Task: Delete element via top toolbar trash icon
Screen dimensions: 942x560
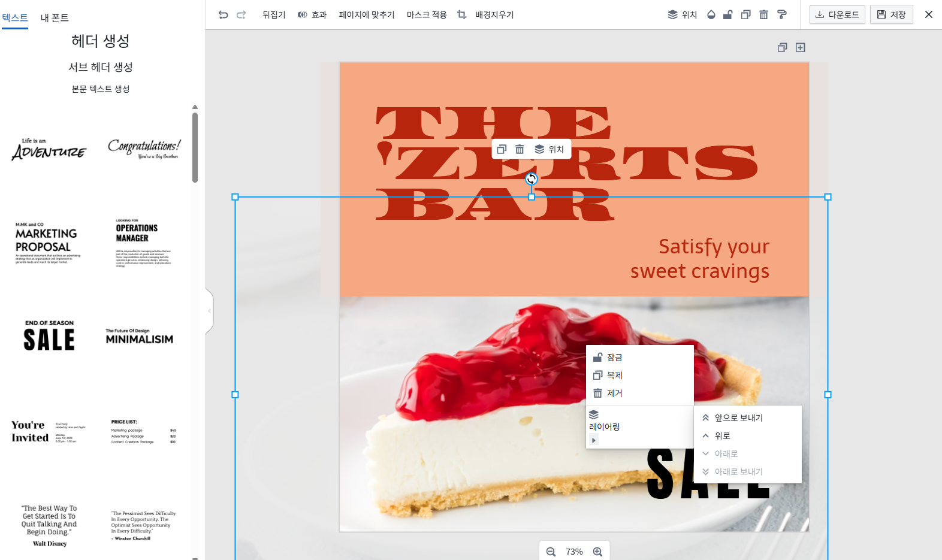Action: coord(763,14)
